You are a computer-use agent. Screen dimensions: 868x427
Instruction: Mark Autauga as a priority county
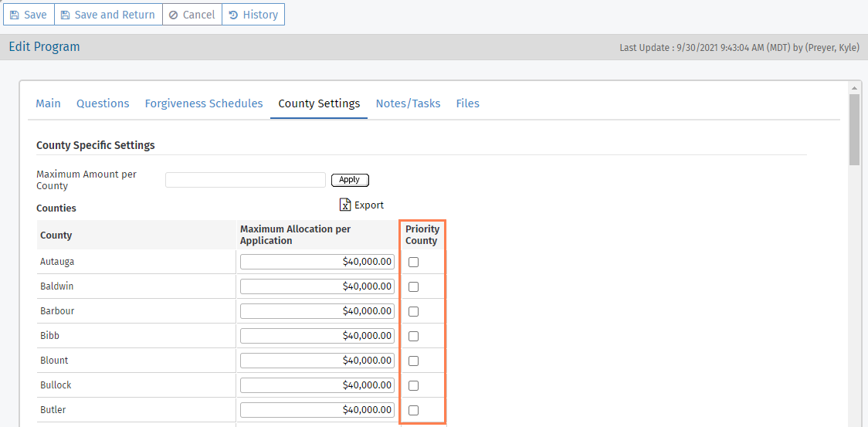tap(414, 263)
